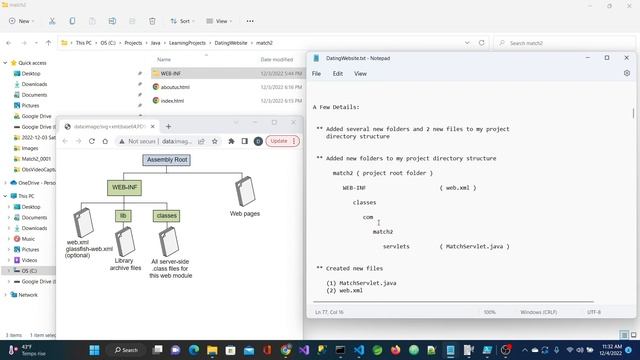Click DatingWebsite in the breadcrumb path
Viewport: 640px width, 360px height.
point(231,43)
